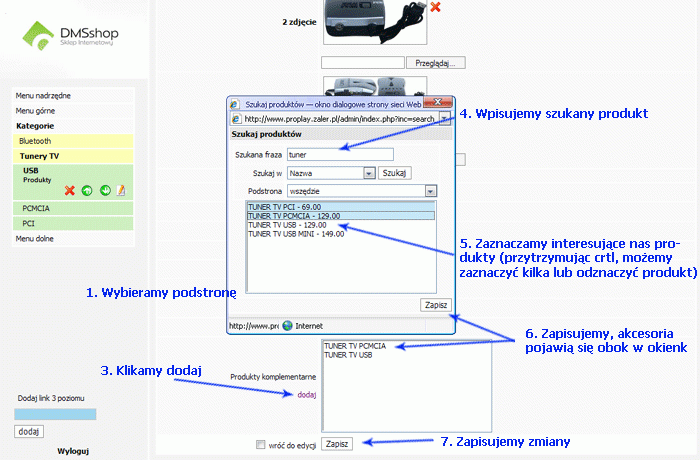This screenshot has height=460, width=700.
Task: Click the Przeglądaj... browse button
Action: click(x=436, y=63)
